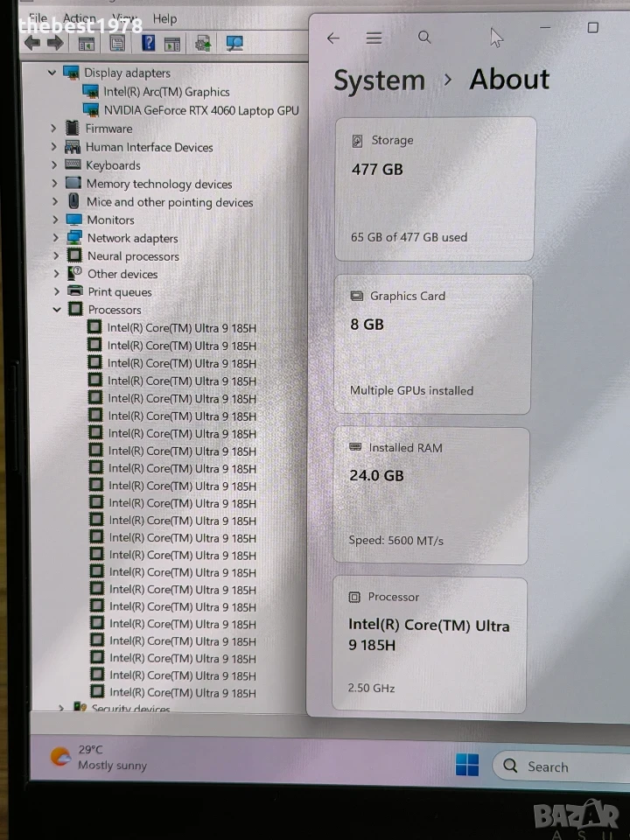This screenshot has width=630, height=840.
Task: Click the Other devices category icon
Action: (x=74, y=273)
